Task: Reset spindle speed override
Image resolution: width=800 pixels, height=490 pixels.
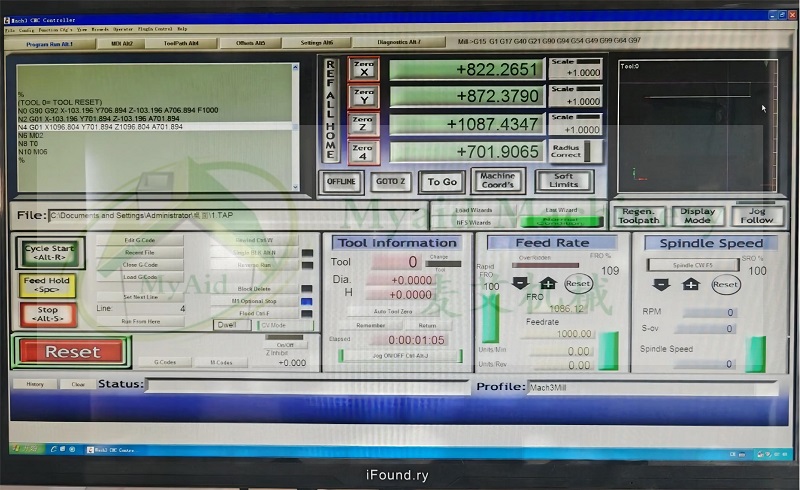Action: pos(726,284)
